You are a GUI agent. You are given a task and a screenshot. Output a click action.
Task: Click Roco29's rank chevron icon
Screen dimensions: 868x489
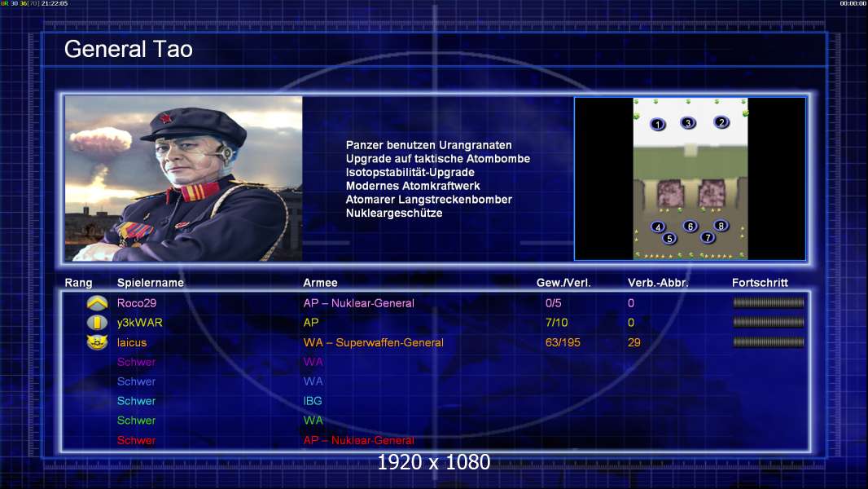98,303
